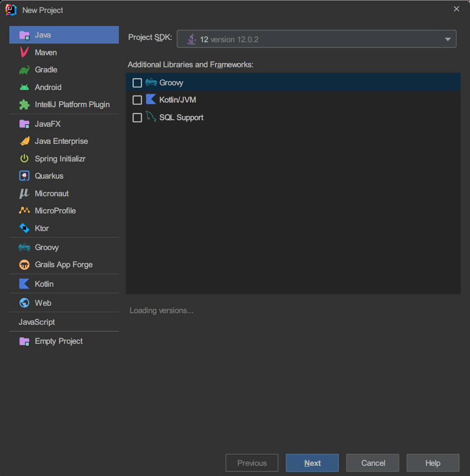This screenshot has height=476, width=470.
Task: Select the IntelliJ Platform Plugin label
Action: [x=72, y=105]
